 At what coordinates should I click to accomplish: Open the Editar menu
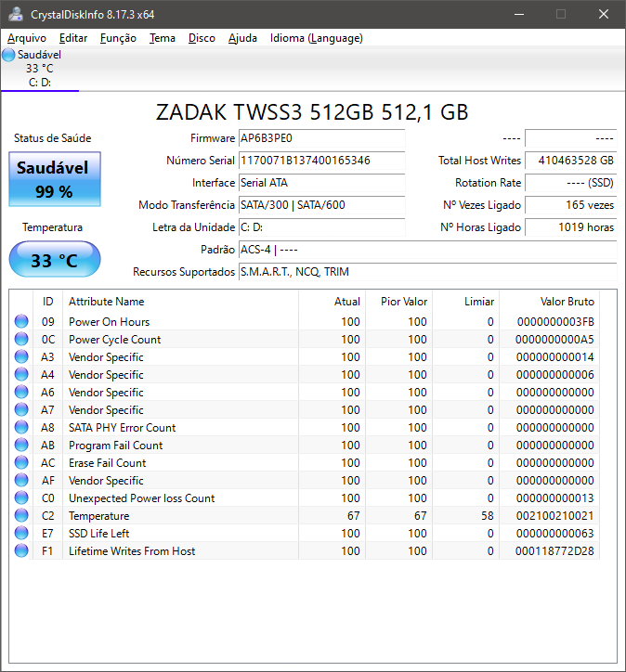click(x=73, y=38)
